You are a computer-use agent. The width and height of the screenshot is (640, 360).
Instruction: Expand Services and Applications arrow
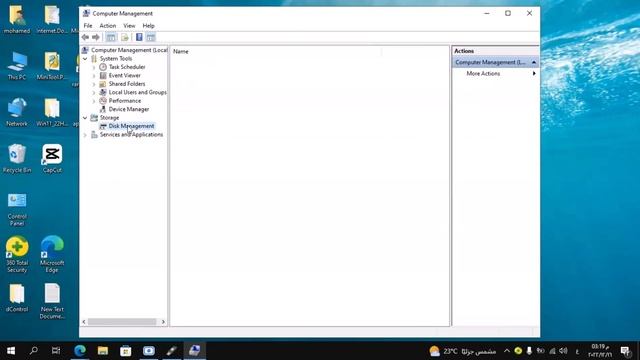tap(85, 135)
